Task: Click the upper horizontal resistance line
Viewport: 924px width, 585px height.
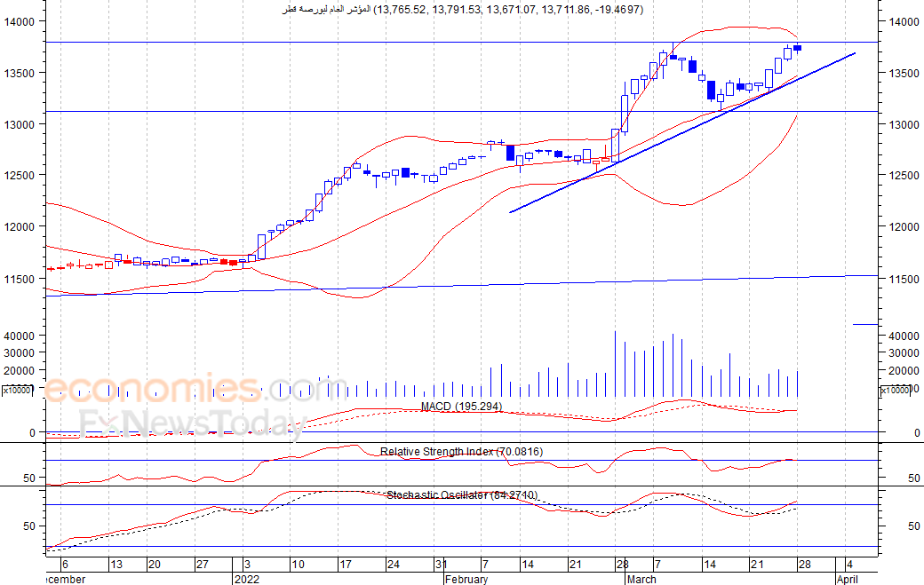Action: [463, 43]
